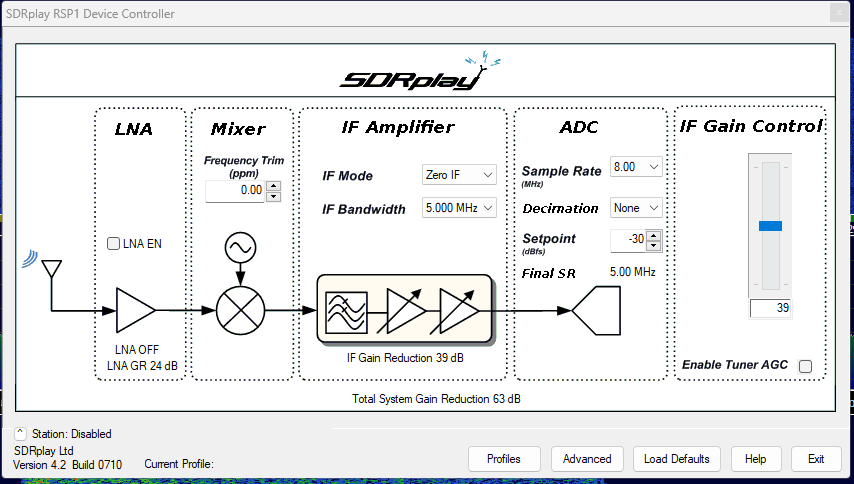Image resolution: width=854 pixels, height=484 pixels.
Task: Open Advanced settings
Action: 587,459
